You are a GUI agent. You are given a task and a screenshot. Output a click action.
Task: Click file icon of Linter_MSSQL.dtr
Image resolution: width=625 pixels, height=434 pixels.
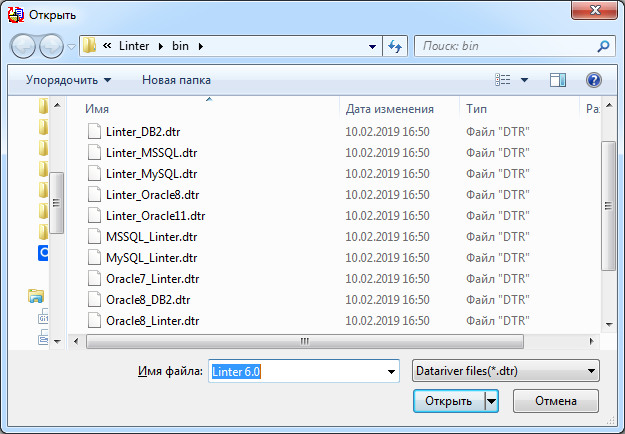94,152
